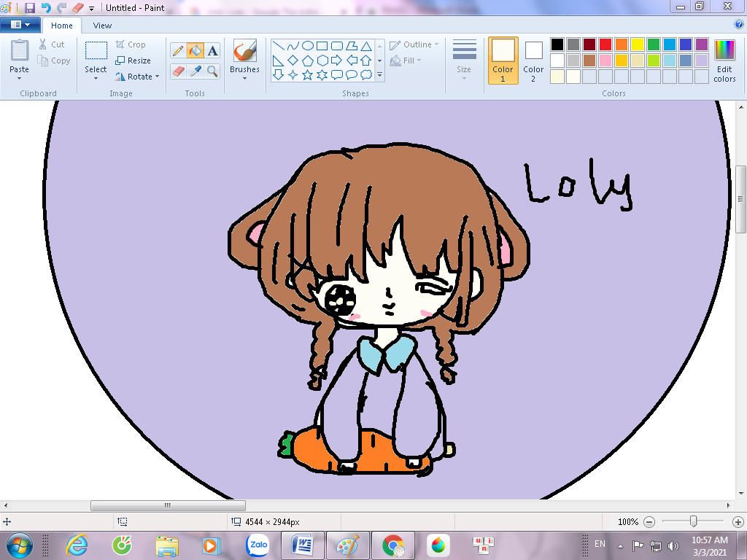Pick the black color swatch

(557, 44)
